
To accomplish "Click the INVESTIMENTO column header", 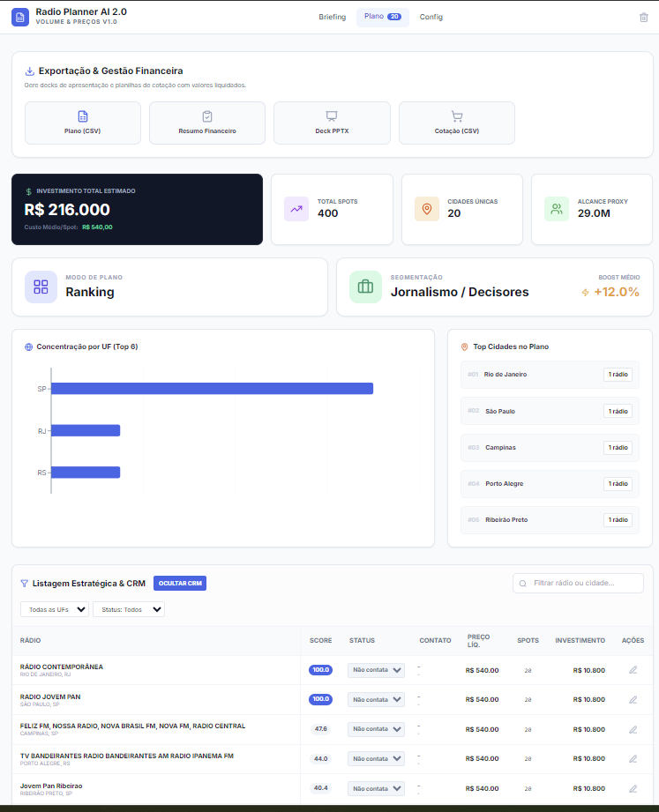I will click(x=580, y=641).
